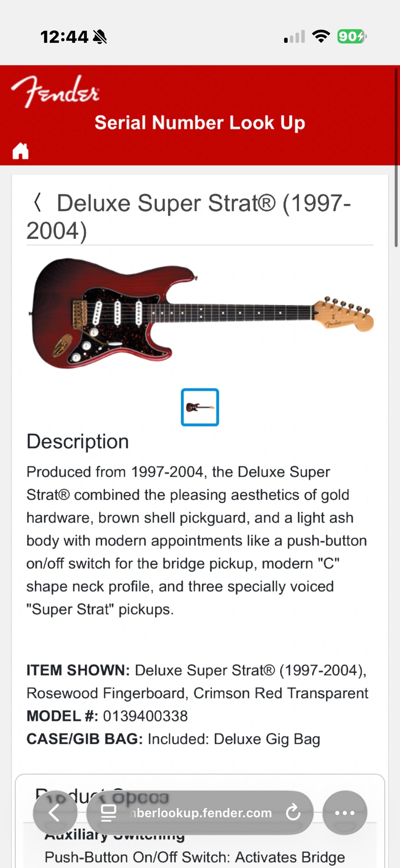
Task: Tap the Fender logo in the header
Action: point(55,91)
